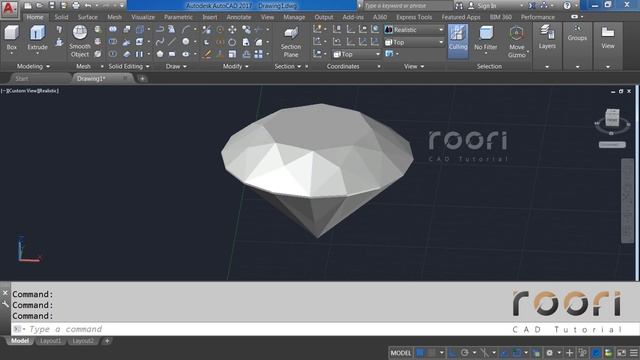
Task: Select the Polygon draw tool
Action: pyautogui.click(x=160, y=54)
